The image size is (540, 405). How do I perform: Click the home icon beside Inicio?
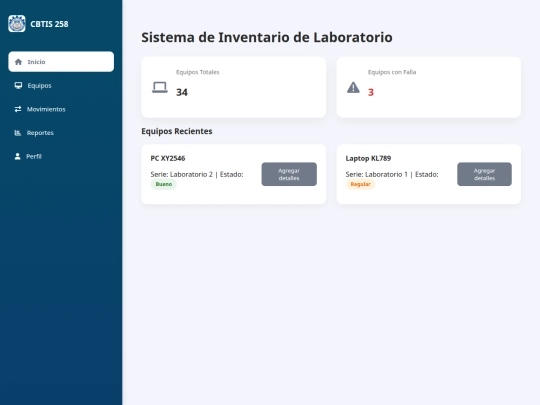18,62
